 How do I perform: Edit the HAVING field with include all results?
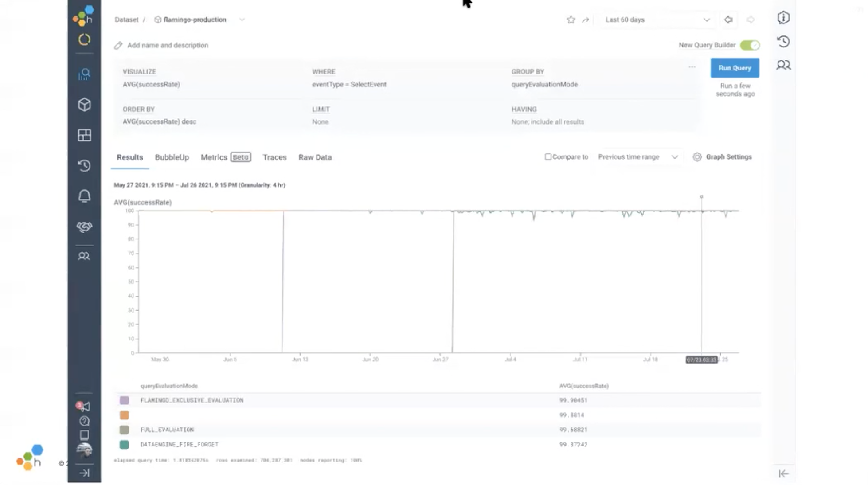point(547,121)
